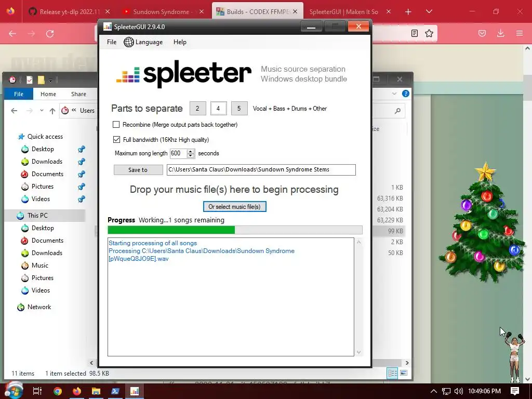Open the Pocket save icon
Image resolution: width=532 pixels, height=399 pixels.
[x=482, y=33]
